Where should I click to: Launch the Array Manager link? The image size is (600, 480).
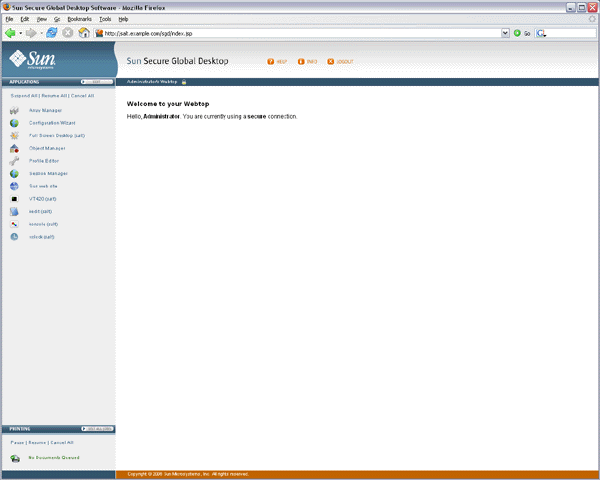click(46, 110)
